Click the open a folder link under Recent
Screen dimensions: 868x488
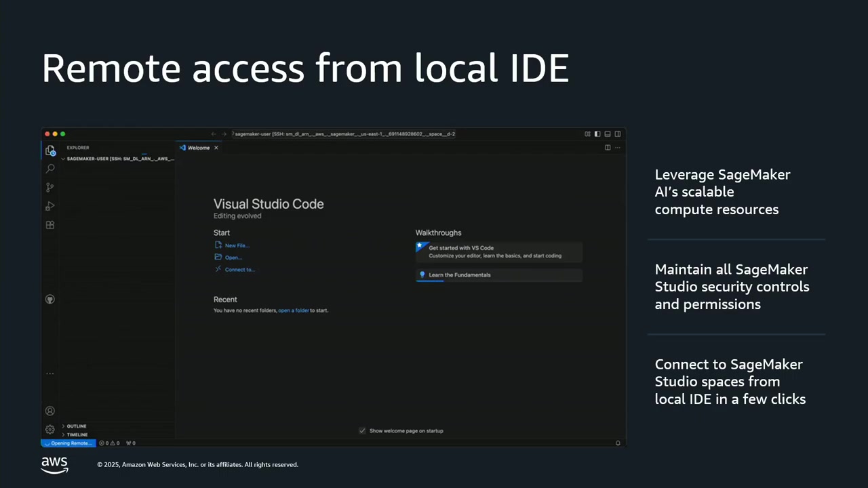[294, 310]
